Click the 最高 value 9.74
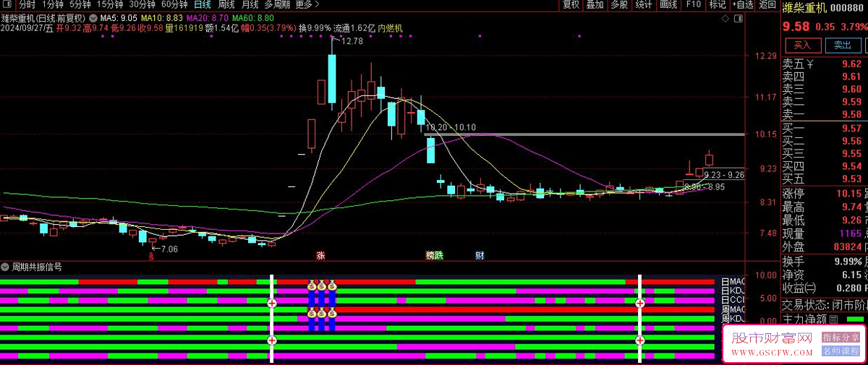Image resolution: width=868 pixels, height=365 pixels. coord(851,207)
